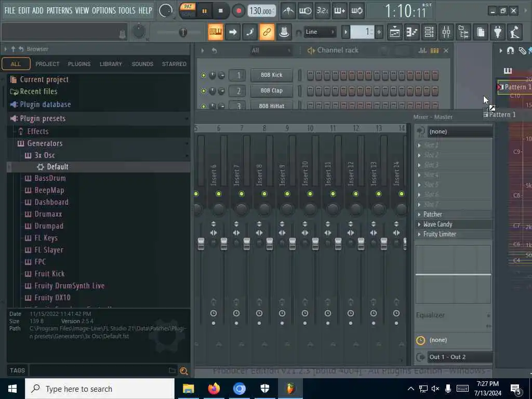Open Patcher effect slot in mixer
This screenshot has height=399, width=532.
454,215
